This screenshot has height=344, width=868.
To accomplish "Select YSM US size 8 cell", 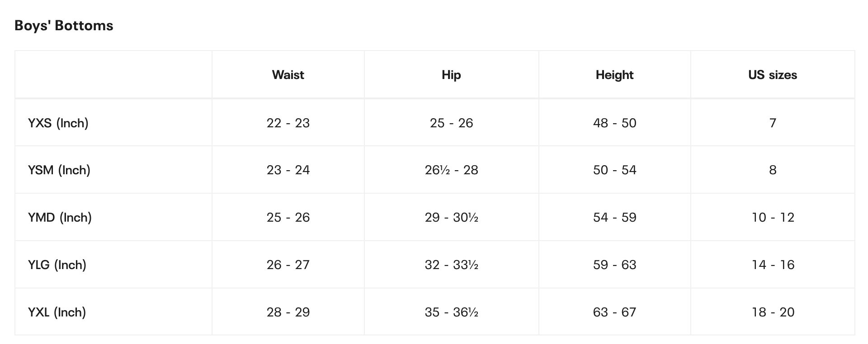I will tap(773, 170).
